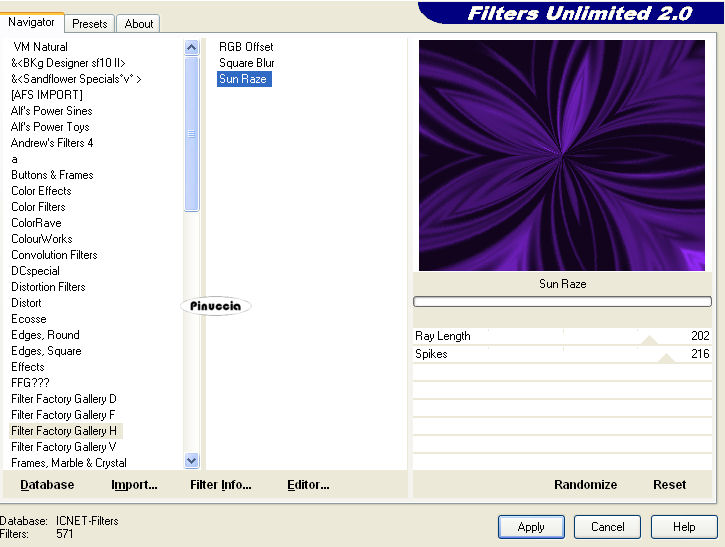This screenshot has width=725, height=547.
Task: Choose the RGB Offset filter
Action: pyautogui.click(x=246, y=47)
